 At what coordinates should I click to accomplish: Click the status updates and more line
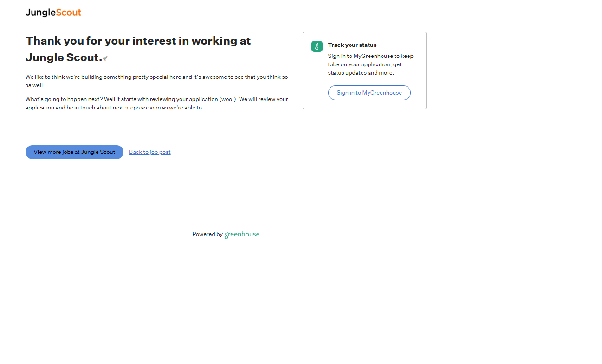click(361, 73)
